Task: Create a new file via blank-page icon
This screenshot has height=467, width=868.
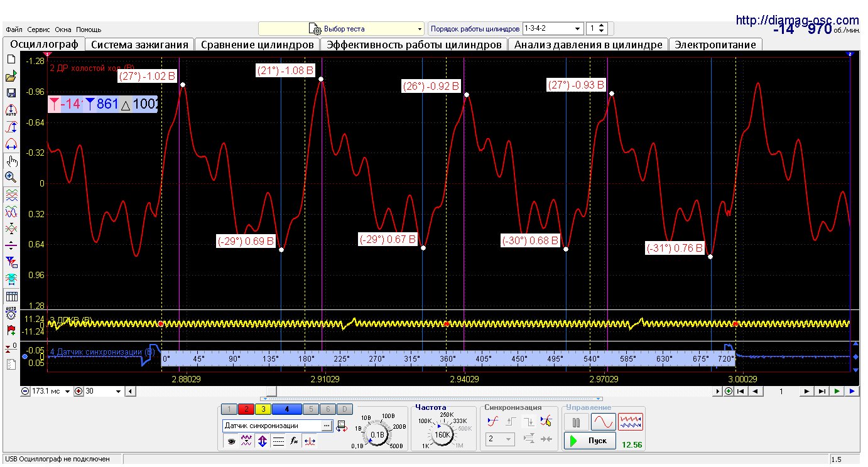Action: click(x=11, y=59)
